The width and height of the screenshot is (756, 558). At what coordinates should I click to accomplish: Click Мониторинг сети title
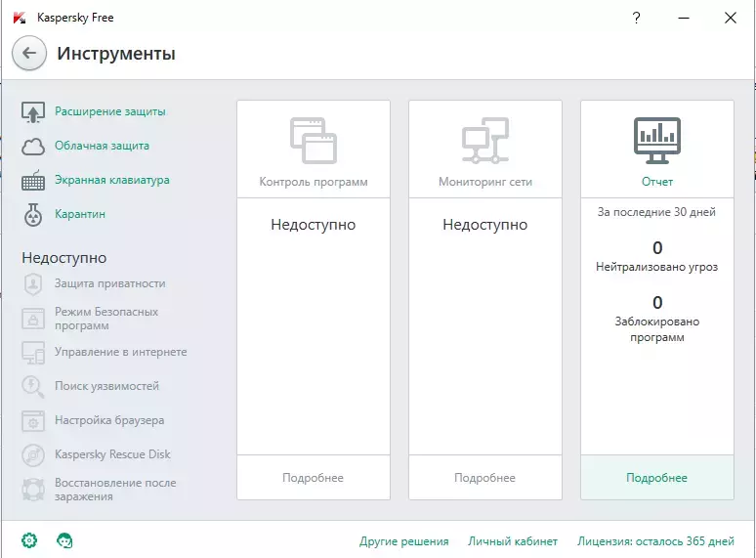tap(485, 182)
